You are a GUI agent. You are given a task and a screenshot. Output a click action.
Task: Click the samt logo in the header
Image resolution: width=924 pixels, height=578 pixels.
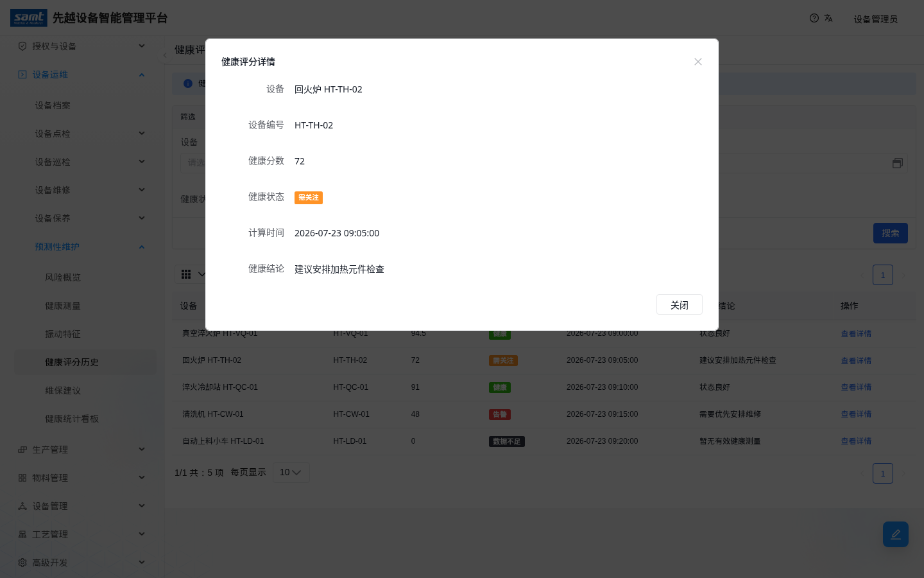(x=29, y=18)
